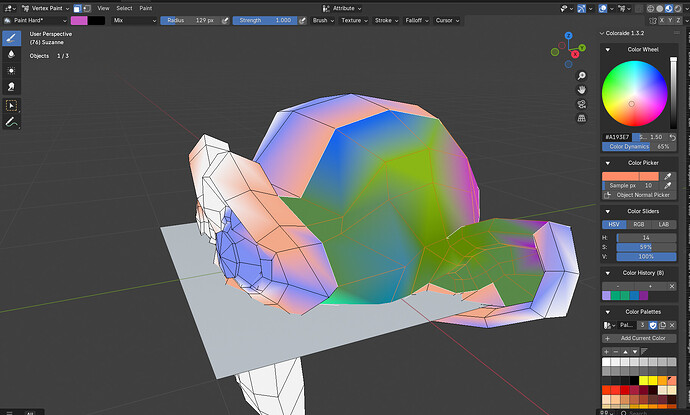Open the View menu
Viewport: 690px width, 415px height.
(x=103, y=8)
